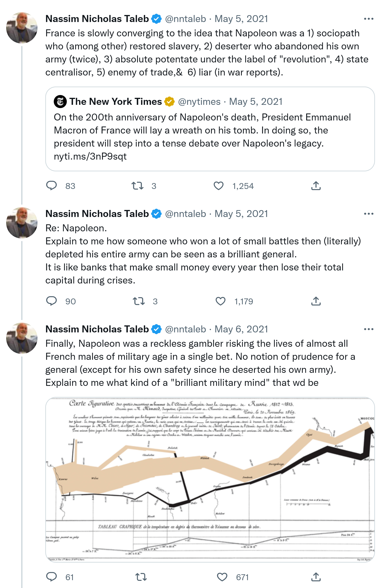
Task: Retweet the 'Re: Napoleon' tweet
Action: pos(138,301)
